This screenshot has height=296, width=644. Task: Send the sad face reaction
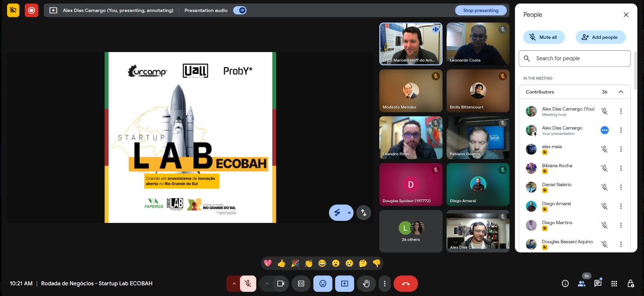point(349,263)
